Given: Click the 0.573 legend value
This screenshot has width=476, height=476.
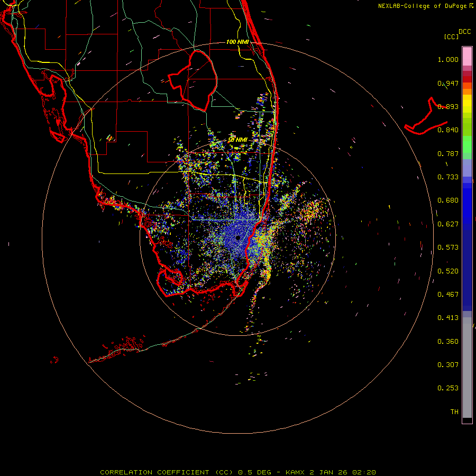Looking at the screenshot, I should tap(448, 248).
